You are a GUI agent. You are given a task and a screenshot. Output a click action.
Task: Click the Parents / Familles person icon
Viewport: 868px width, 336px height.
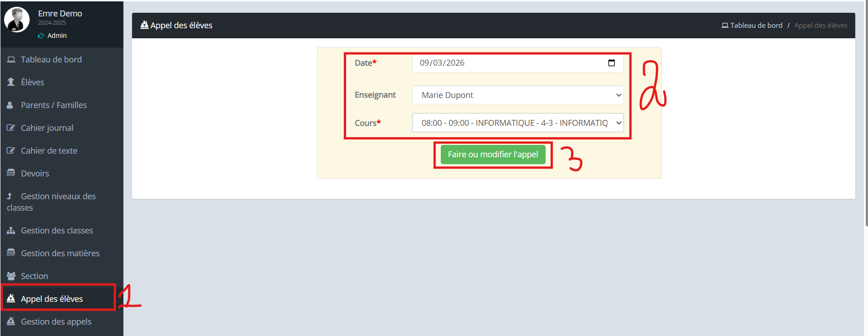click(x=10, y=105)
